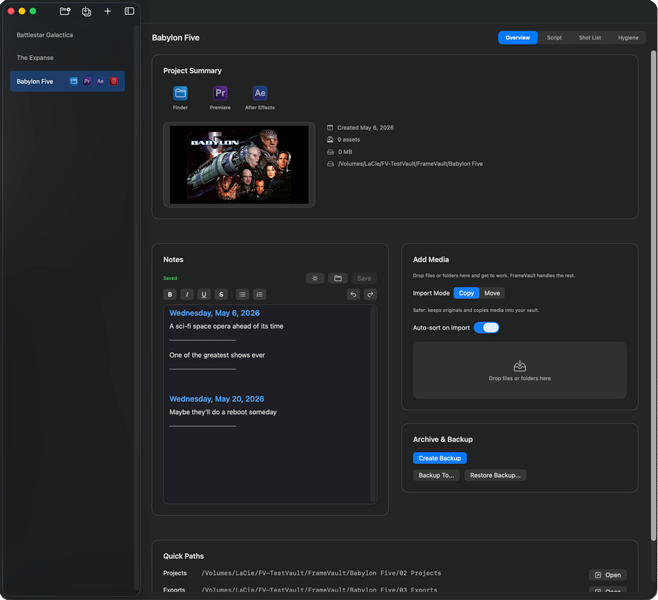658x600 pixels.
Task: Click the 'Wednesday, May 6, 2026' note heading
Action: 214,313
